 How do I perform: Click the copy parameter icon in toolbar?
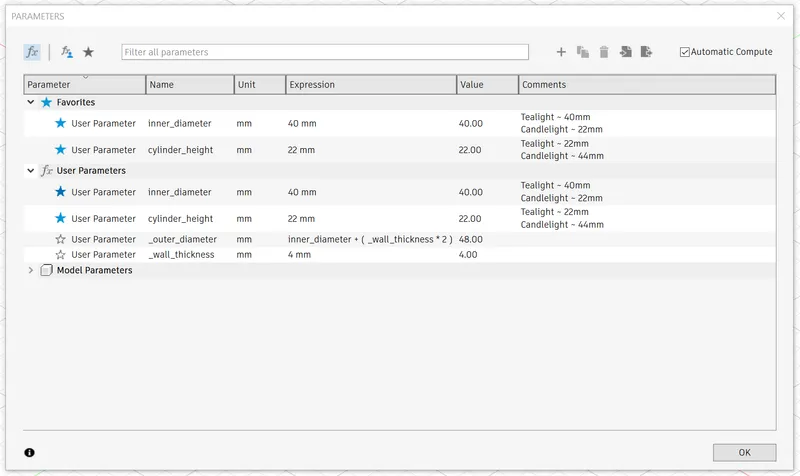(x=583, y=52)
